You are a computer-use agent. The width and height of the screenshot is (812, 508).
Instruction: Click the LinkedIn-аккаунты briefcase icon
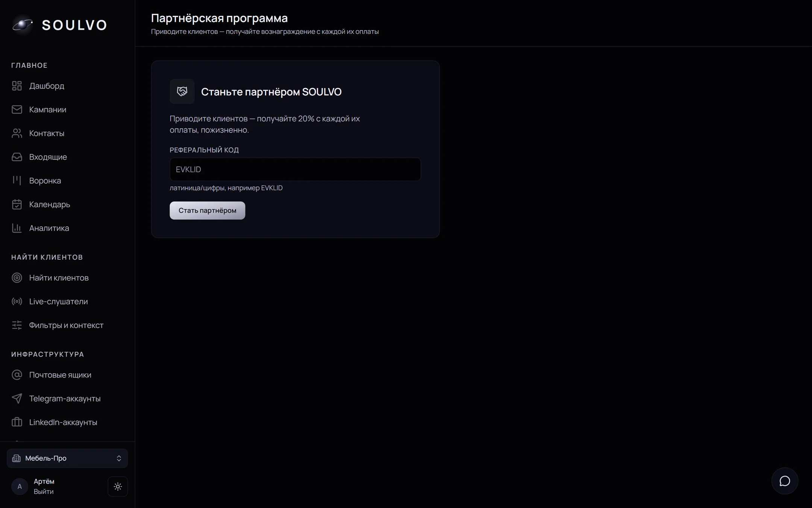pyautogui.click(x=17, y=422)
